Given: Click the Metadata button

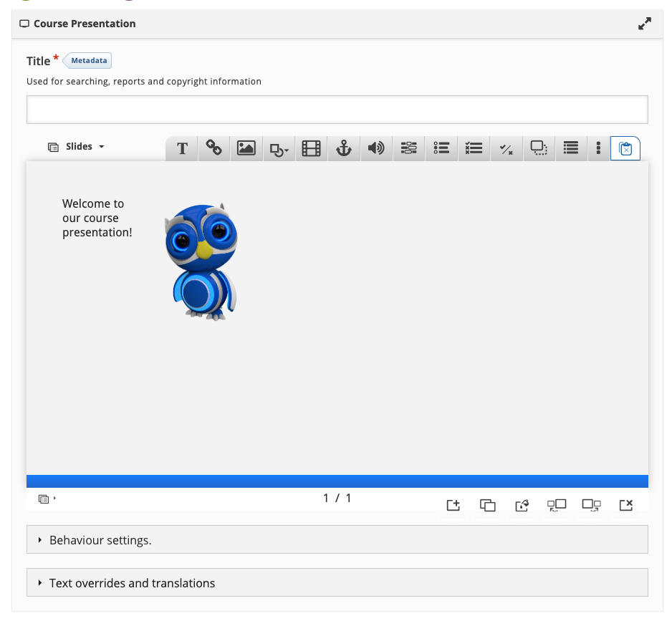Looking at the screenshot, I should point(87,60).
